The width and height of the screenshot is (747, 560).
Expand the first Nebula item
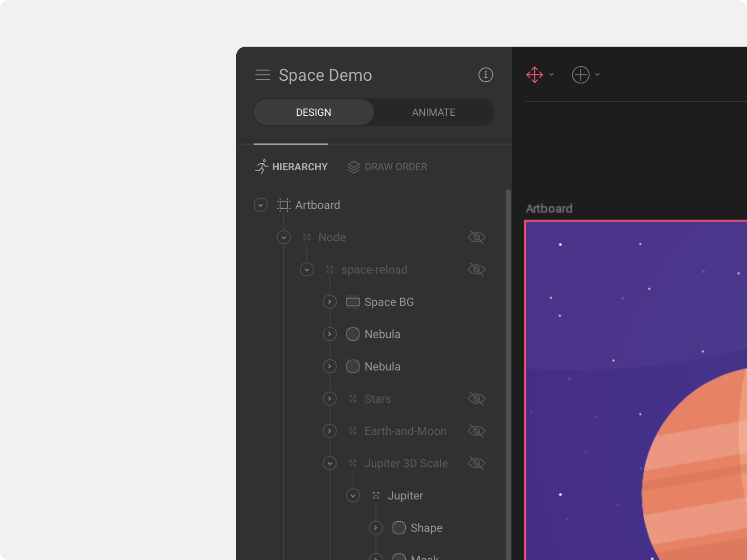click(x=330, y=334)
